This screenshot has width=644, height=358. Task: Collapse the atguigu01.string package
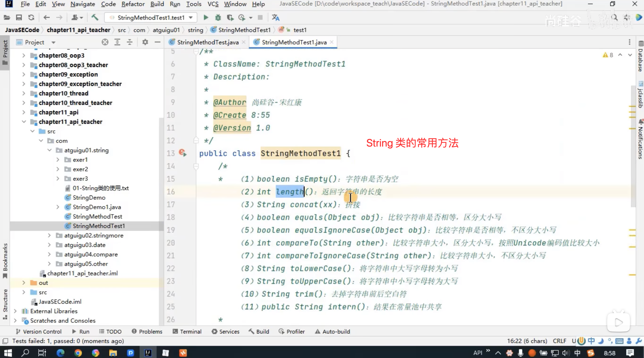(x=50, y=150)
